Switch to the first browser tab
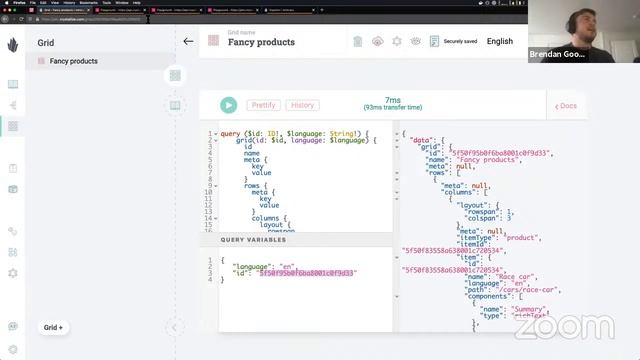This screenshot has height=360, width=640. (x=64, y=10)
